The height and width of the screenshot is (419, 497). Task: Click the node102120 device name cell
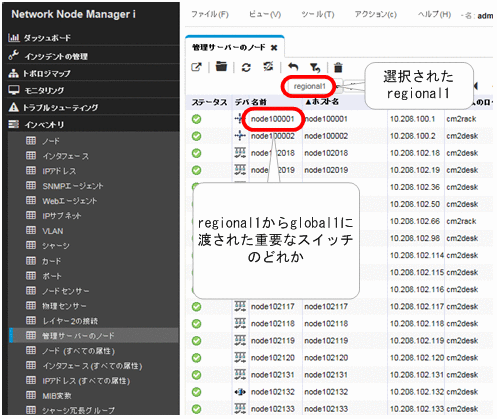[x=273, y=358]
